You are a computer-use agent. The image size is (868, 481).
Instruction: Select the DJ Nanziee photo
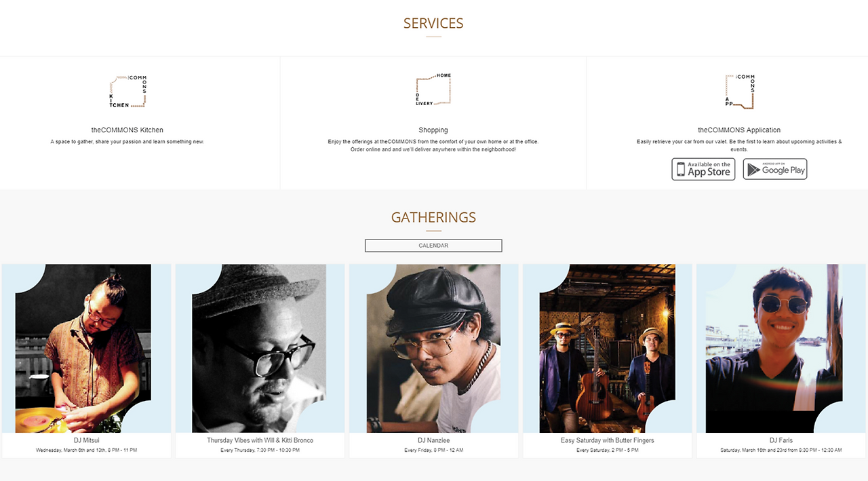pyautogui.click(x=433, y=349)
